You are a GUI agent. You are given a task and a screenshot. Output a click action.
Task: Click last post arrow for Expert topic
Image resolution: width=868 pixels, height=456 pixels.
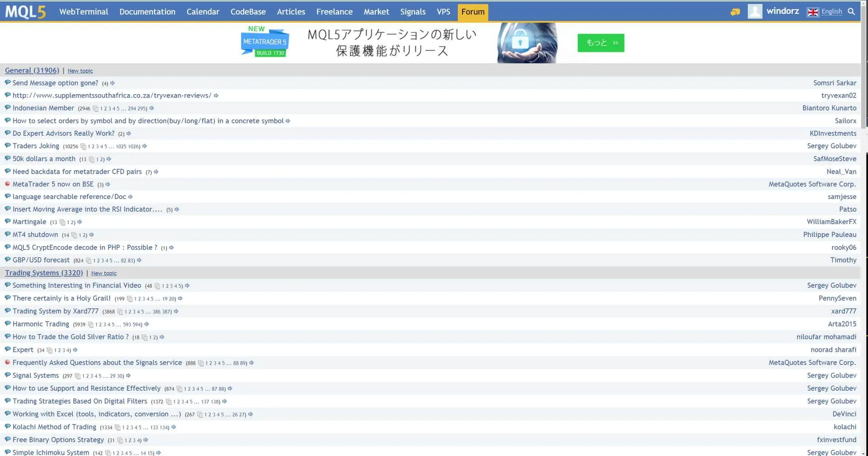point(75,350)
